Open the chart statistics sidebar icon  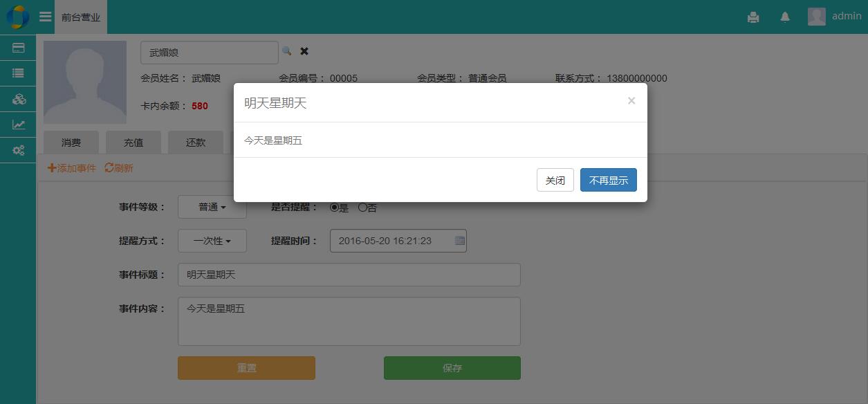coord(19,125)
